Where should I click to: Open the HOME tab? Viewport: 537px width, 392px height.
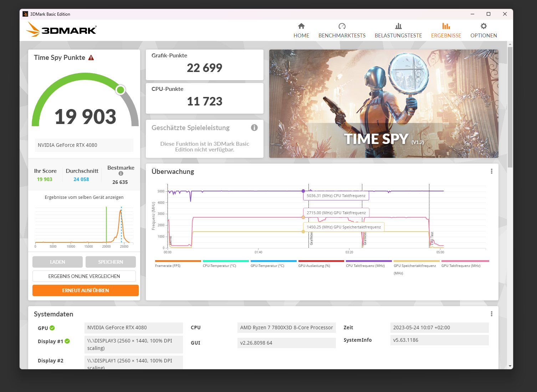[x=301, y=31]
